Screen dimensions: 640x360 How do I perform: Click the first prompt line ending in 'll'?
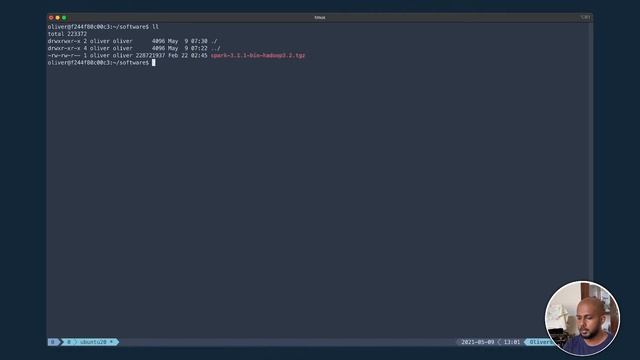(103, 27)
